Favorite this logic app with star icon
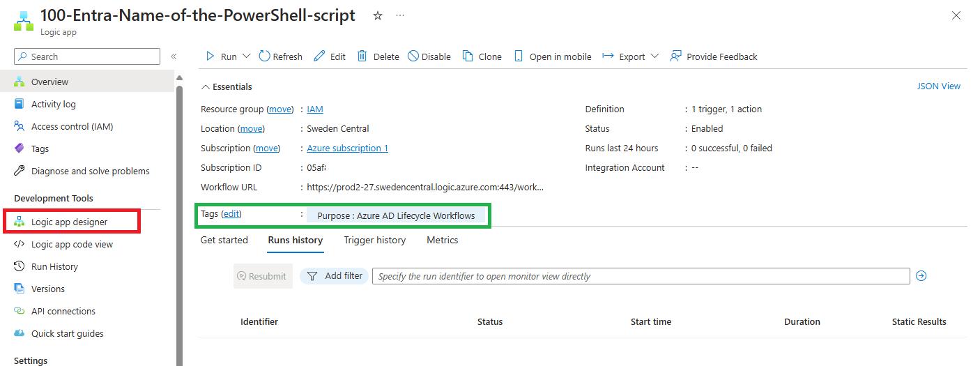980x366 pixels. (x=378, y=15)
